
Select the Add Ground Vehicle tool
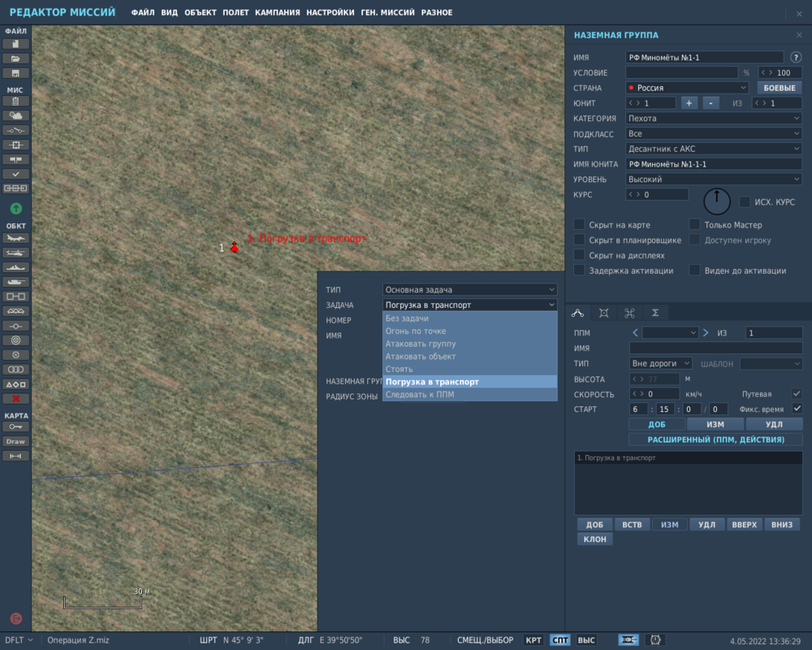[18, 283]
